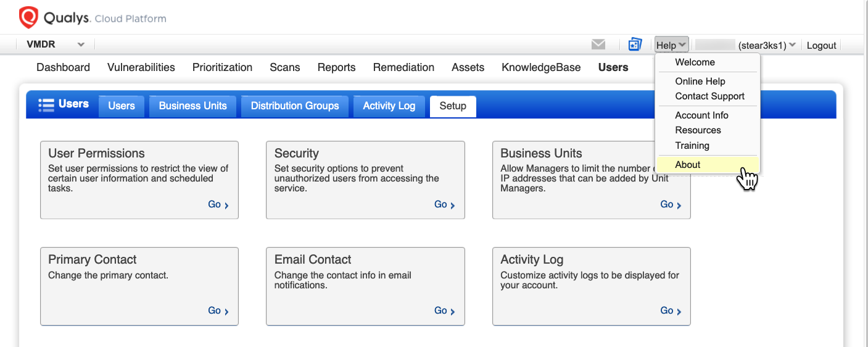Click the Users list icon in blue bar

tap(46, 105)
